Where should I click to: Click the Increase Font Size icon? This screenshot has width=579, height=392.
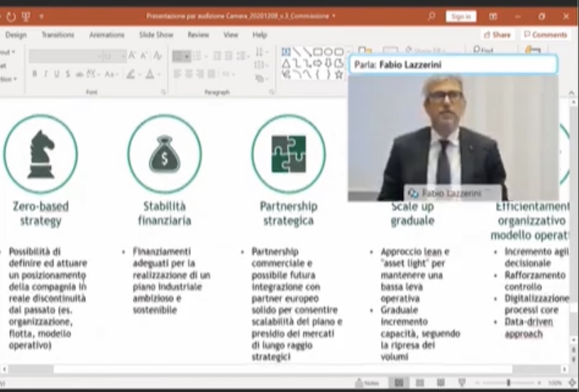(x=133, y=56)
